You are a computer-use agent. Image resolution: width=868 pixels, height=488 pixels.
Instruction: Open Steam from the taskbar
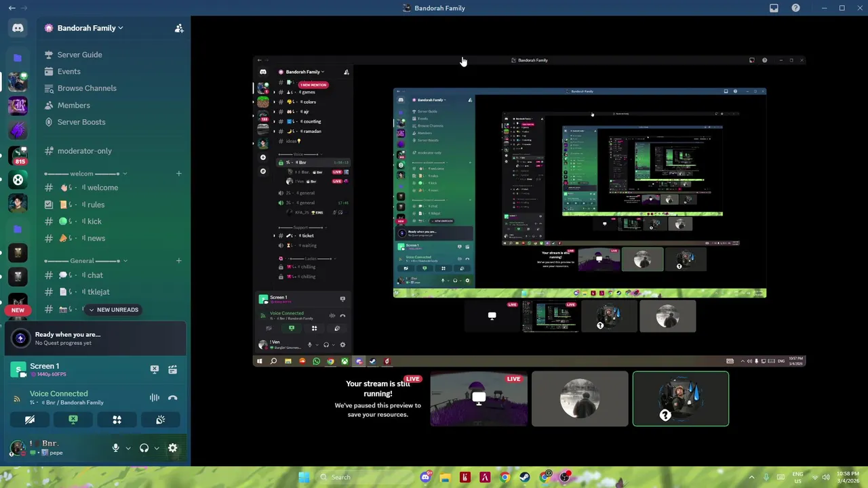point(525,477)
